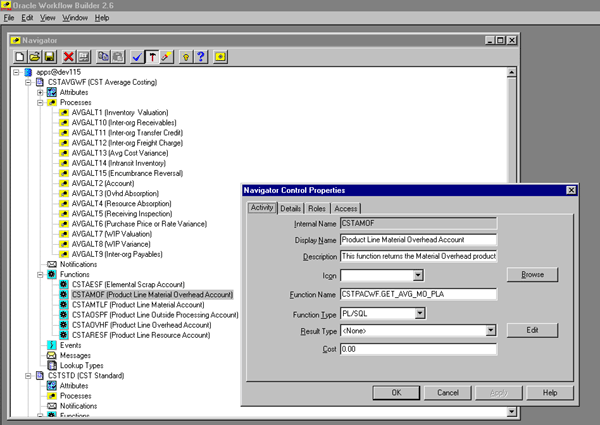Click the New Process yellow toolbar icon

[x=220, y=57]
